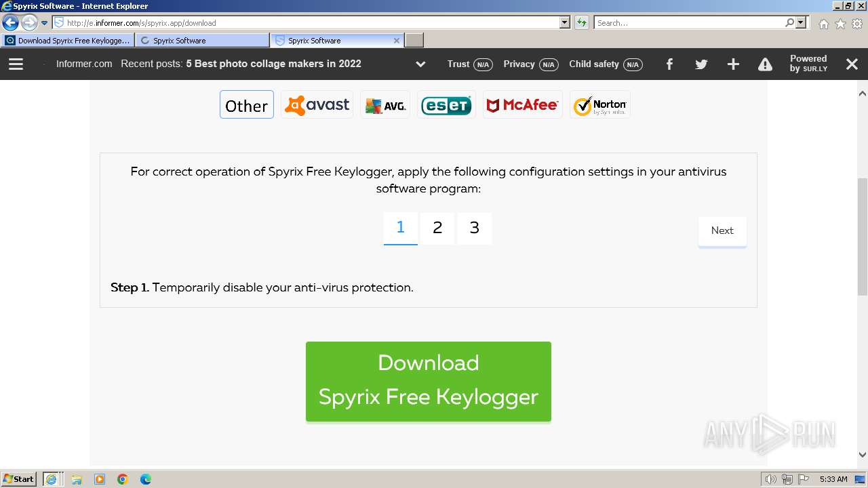Screen dimensions: 868x488
Task: Download Spyrix Free Keylogger
Action: [429, 381]
